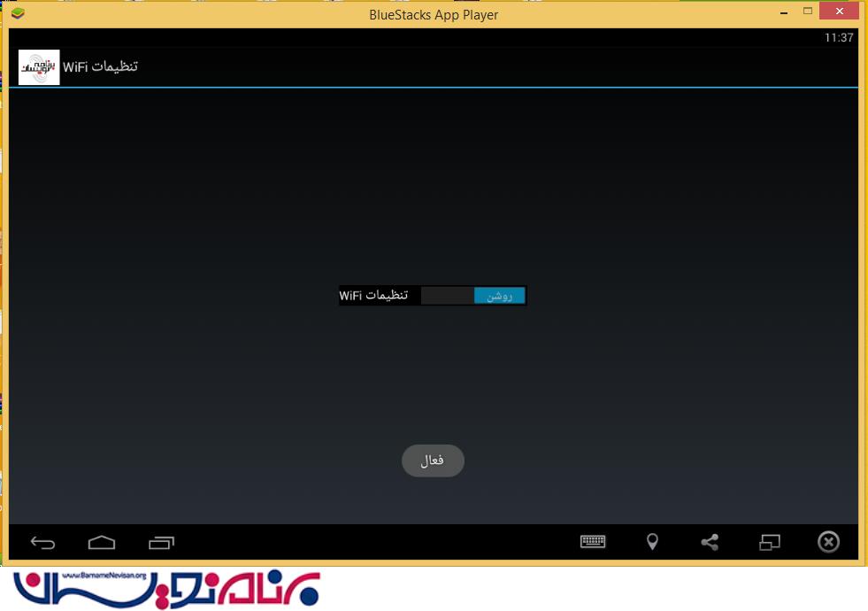Viewport: 868px width, 611px height.
Task: Maximize the BlueStacks App Player window
Action: point(807,12)
